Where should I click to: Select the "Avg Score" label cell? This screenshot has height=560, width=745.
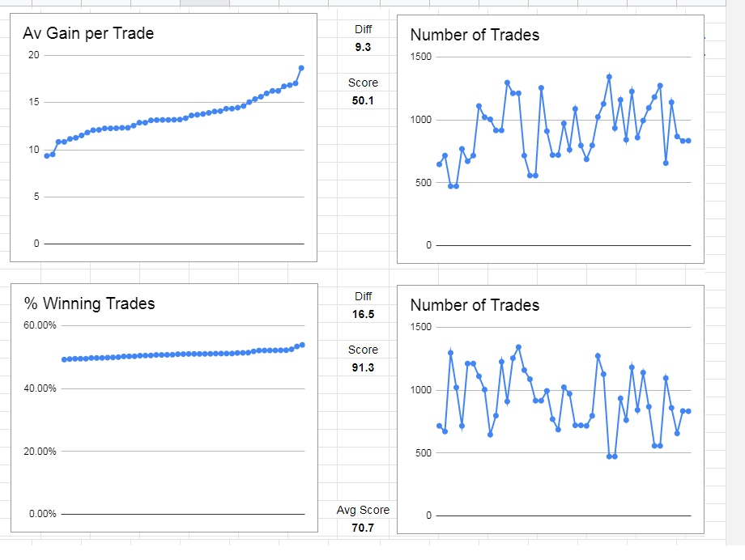[363, 510]
